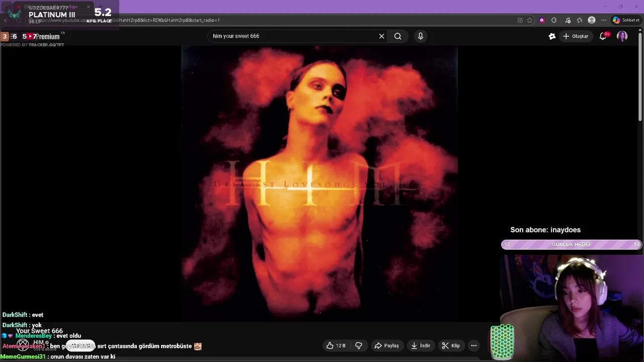
Task: Click the 12 B like count
Action: pos(341,345)
